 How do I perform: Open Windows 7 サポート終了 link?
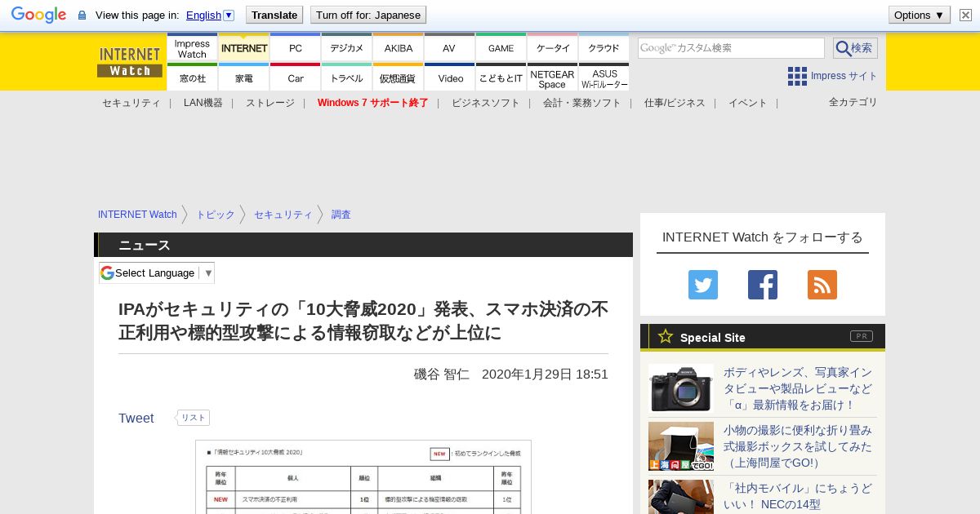point(372,103)
